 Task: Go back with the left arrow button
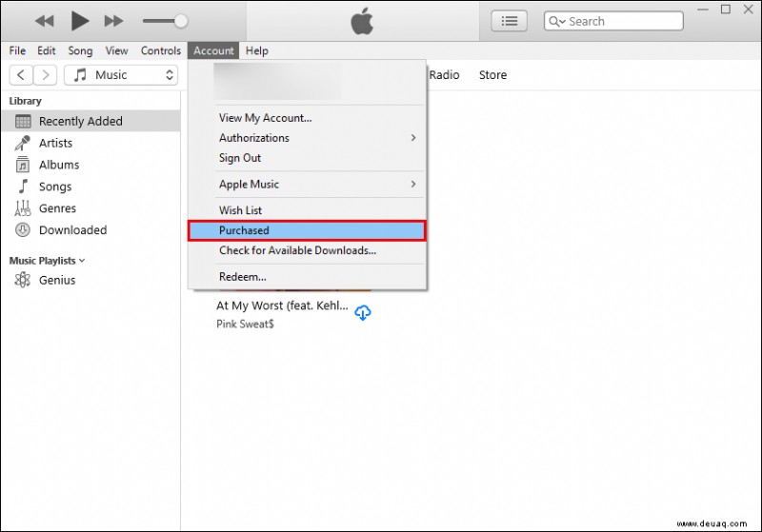(x=21, y=75)
